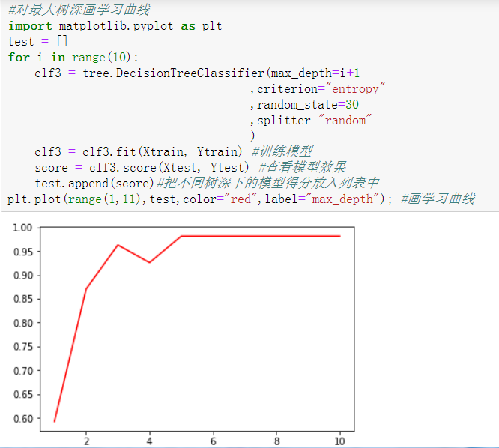The width and height of the screenshot is (499, 448).
Task: Click 'tree.DecisionTreeClassifier' in the code
Action: (173, 73)
